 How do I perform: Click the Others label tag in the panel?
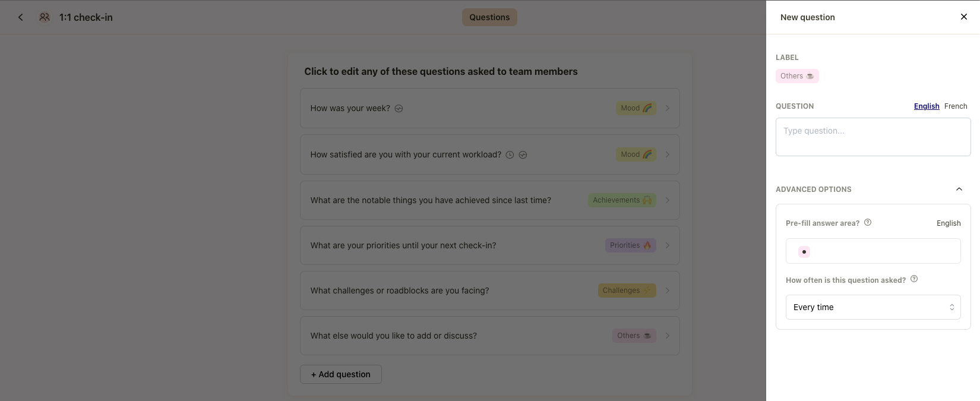(797, 76)
